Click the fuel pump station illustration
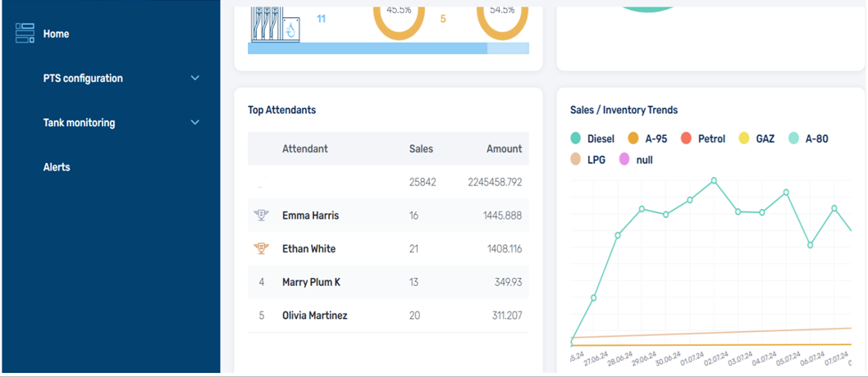This screenshot has height=377, width=868. click(275, 23)
